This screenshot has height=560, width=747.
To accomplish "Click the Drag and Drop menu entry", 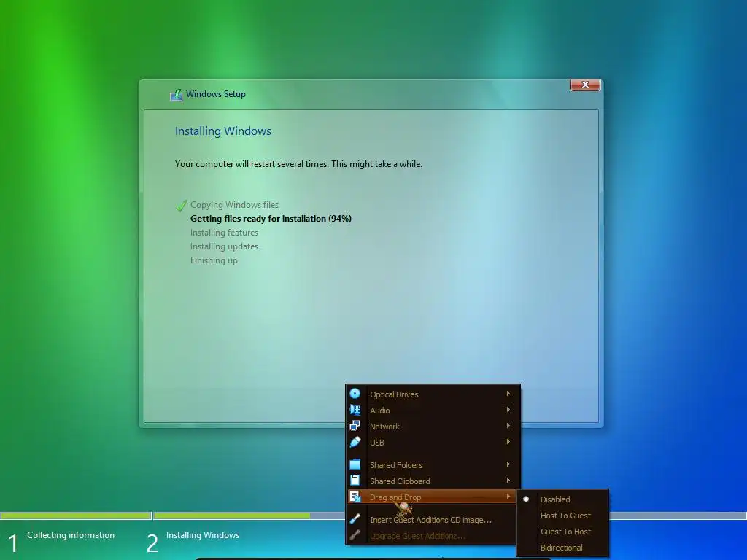I will [x=433, y=497].
